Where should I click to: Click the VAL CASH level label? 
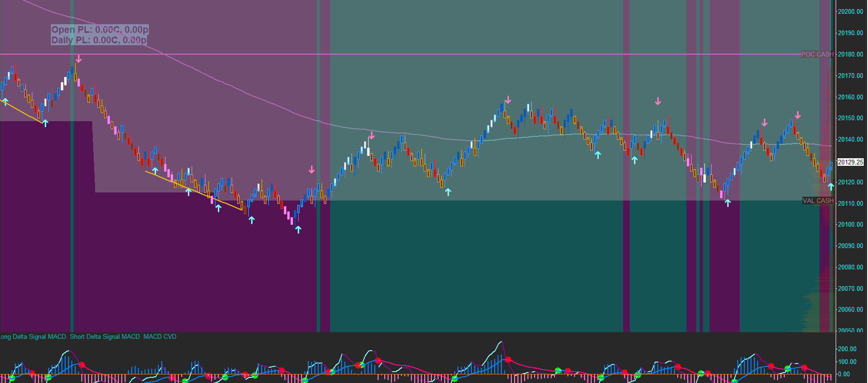pyautogui.click(x=818, y=201)
